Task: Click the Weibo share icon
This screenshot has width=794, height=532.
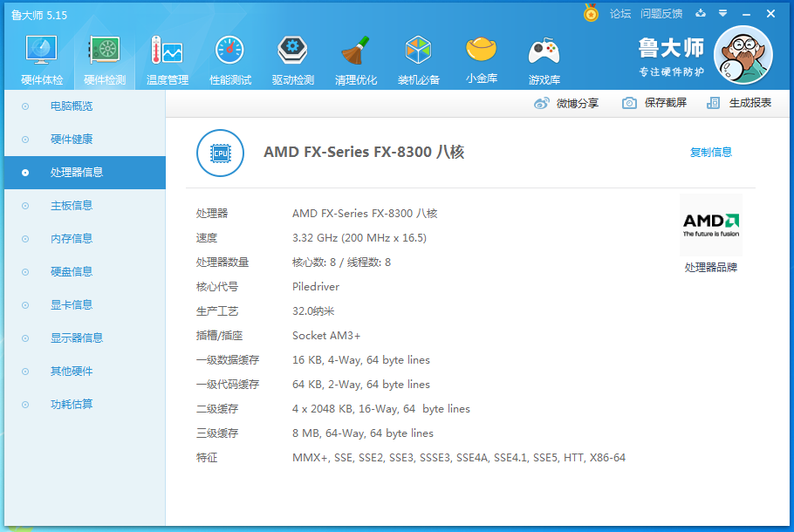Action: (x=541, y=103)
